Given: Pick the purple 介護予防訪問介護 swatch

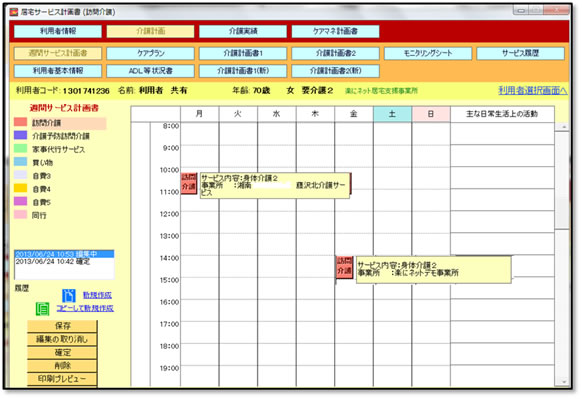Looking at the screenshot, I should (x=20, y=135).
